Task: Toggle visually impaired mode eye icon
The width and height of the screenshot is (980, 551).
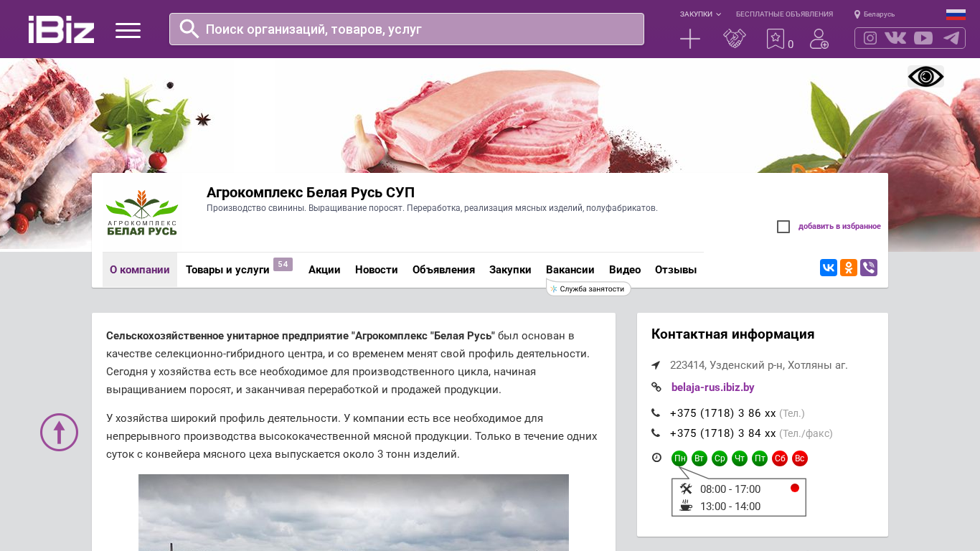Action: tap(925, 77)
